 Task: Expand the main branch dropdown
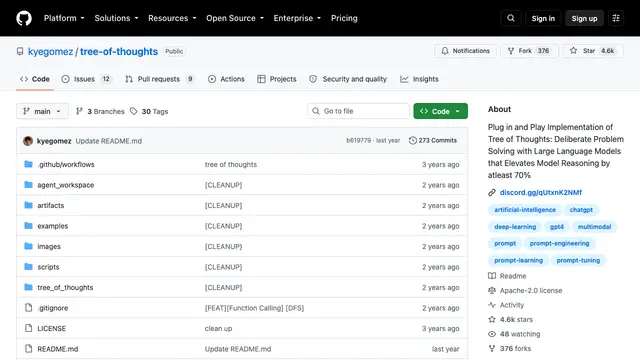(x=42, y=111)
